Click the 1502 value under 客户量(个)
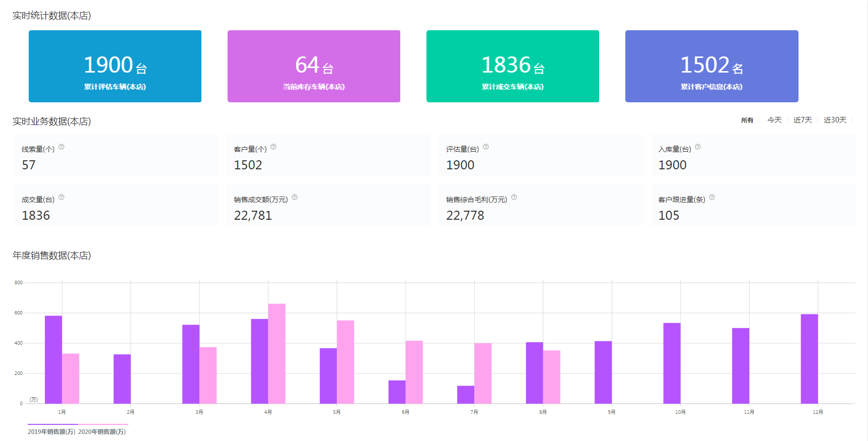 [248, 165]
